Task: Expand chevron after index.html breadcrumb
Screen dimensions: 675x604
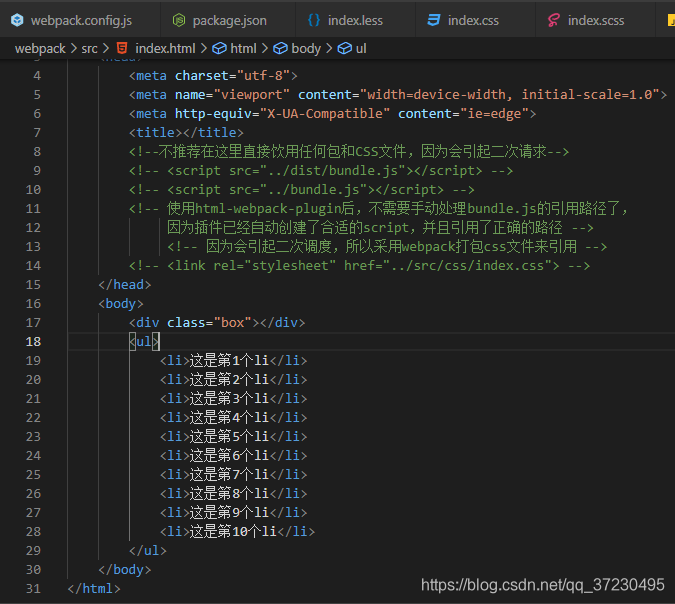Action: click(204, 48)
